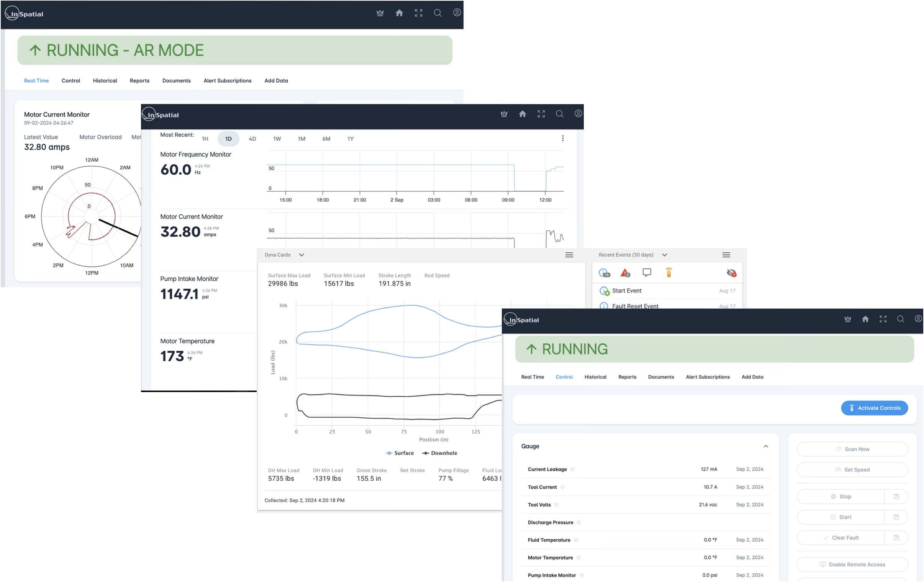Collapse the Gauge section chevron
The height and width of the screenshot is (582, 924).
tap(766, 446)
